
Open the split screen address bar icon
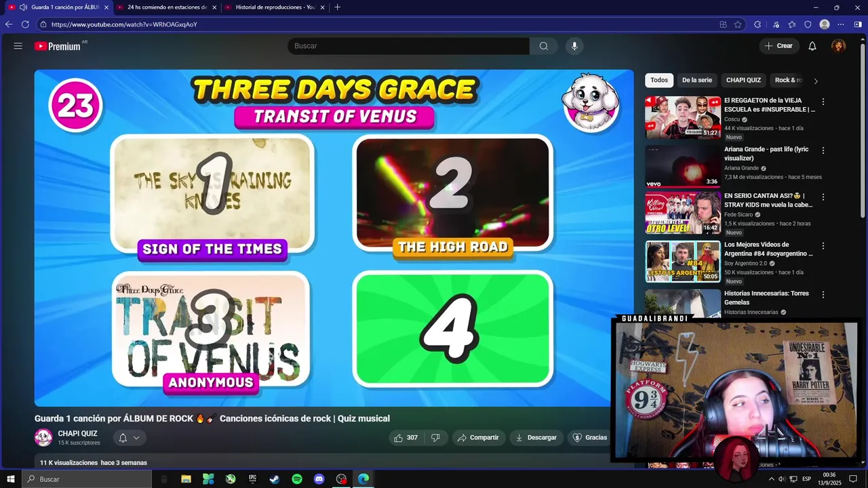tap(723, 24)
